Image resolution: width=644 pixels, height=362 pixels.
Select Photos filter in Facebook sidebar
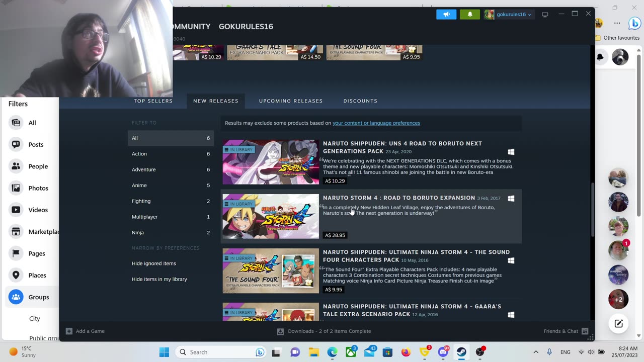tap(31, 188)
